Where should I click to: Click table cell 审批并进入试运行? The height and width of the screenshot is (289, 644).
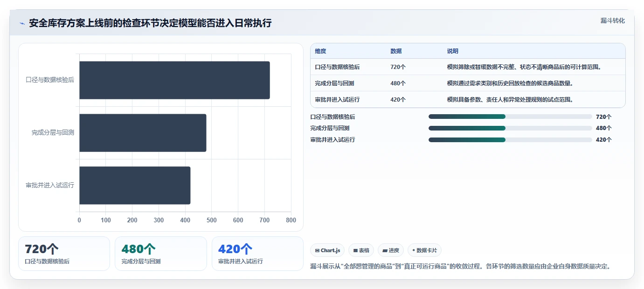337,100
